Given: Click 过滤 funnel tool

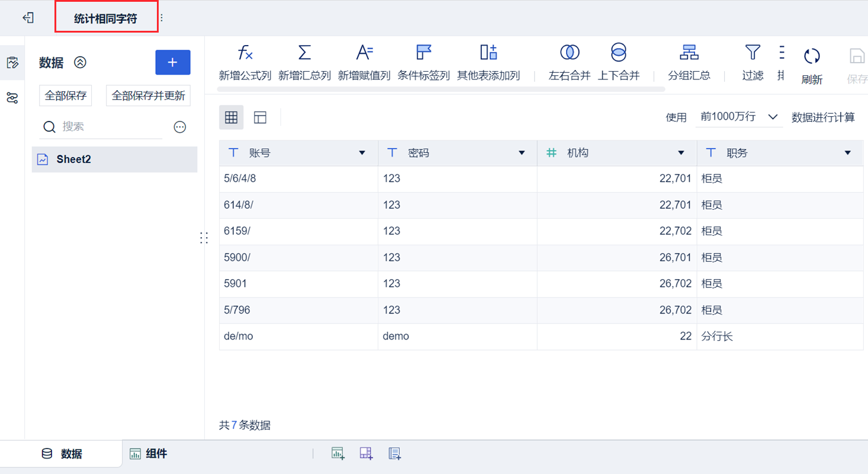Looking at the screenshot, I should 753,62.
